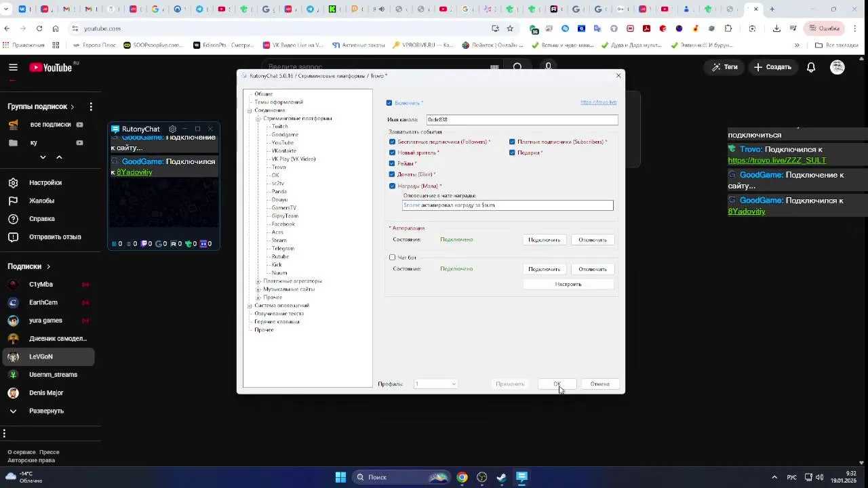
Task: Enable the Чат бот checkbox
Action: point(392,258)
